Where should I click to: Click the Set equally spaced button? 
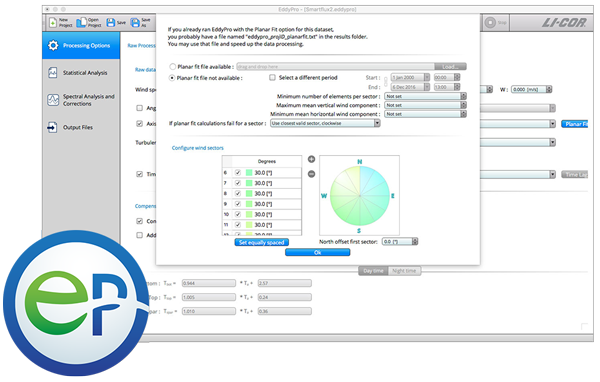pyautogui.click(x=262, y=242)
